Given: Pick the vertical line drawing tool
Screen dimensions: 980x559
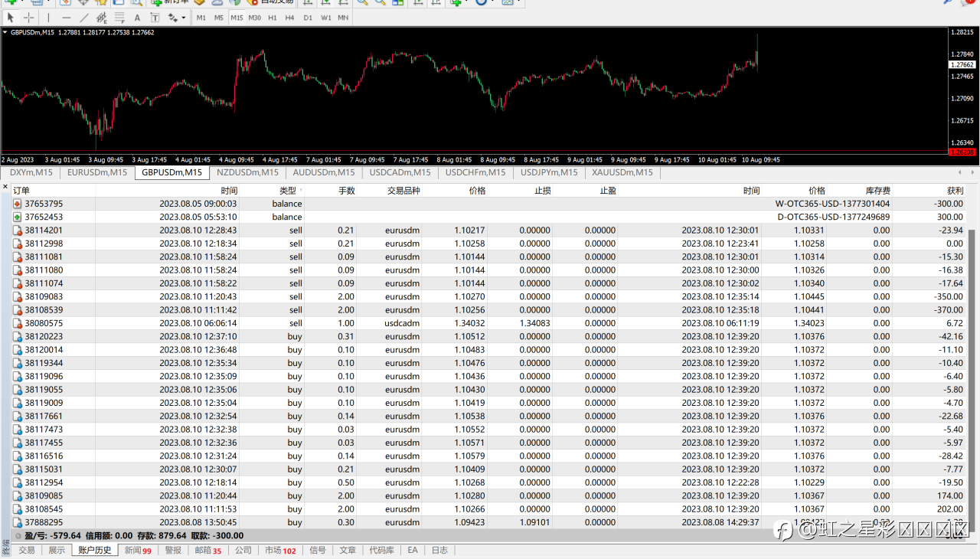Looking at the screenshot, I should 49,18.
